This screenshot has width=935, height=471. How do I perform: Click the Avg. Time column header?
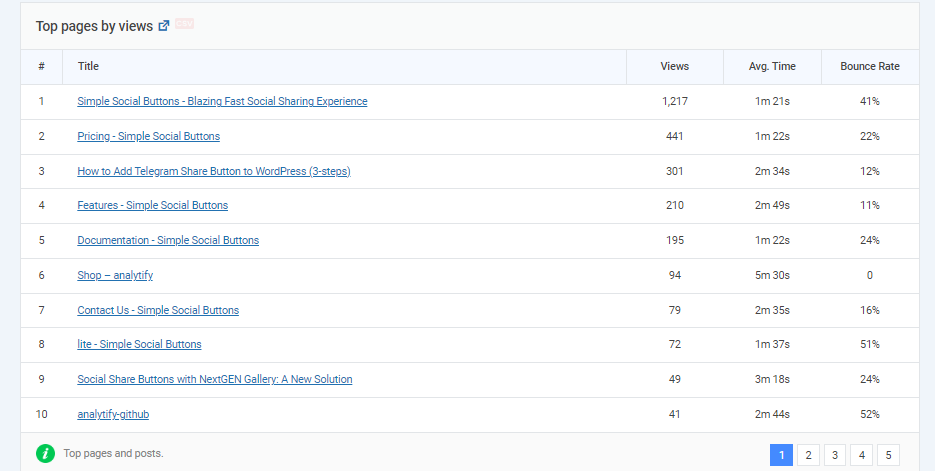click(x=772, y=67)
